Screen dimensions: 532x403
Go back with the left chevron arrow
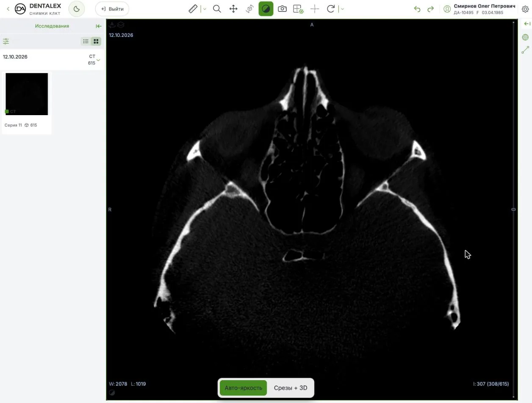pos(8,9)
